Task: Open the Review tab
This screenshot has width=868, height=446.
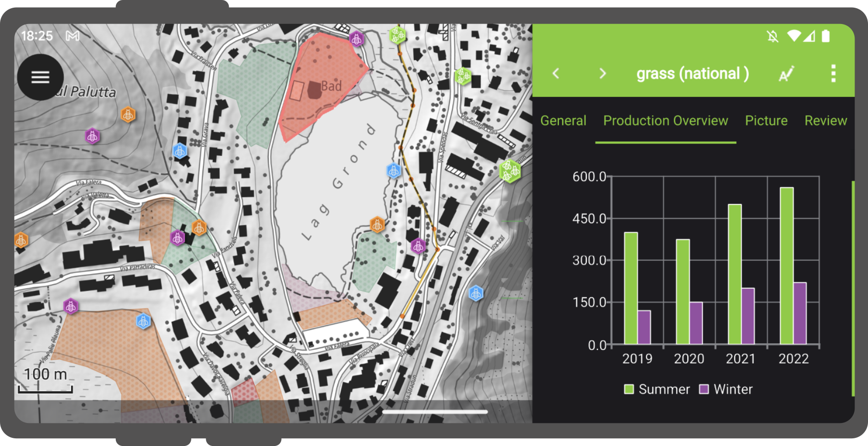Action: [x=825, y=121]
